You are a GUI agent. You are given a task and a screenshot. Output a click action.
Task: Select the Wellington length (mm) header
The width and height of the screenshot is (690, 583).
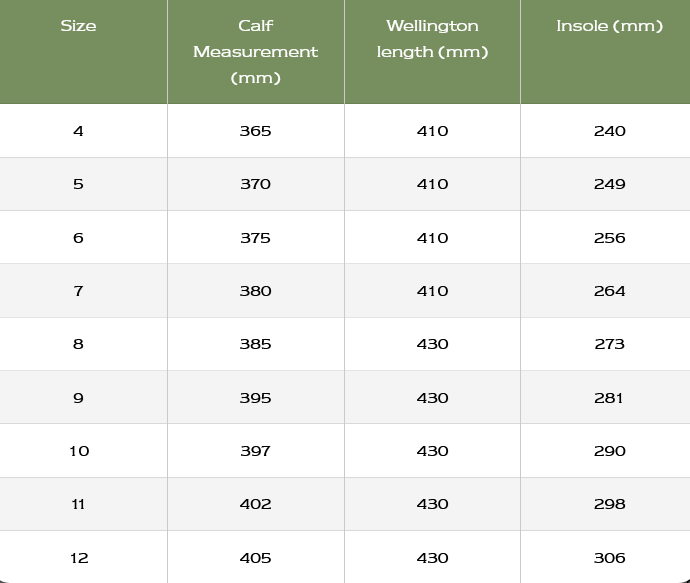432,39
